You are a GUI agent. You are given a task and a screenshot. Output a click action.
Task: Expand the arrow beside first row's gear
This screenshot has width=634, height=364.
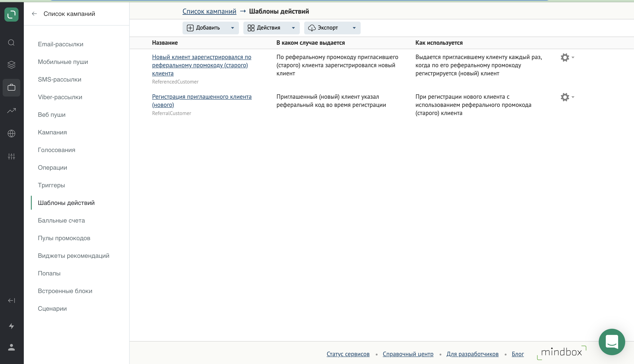click(x=573, y=58)
